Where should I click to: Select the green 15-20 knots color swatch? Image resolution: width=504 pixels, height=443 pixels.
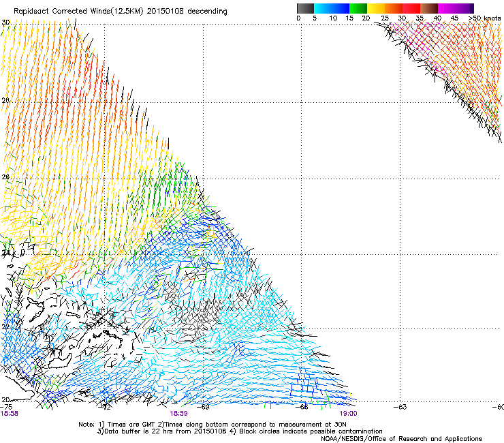click(358, 8)
